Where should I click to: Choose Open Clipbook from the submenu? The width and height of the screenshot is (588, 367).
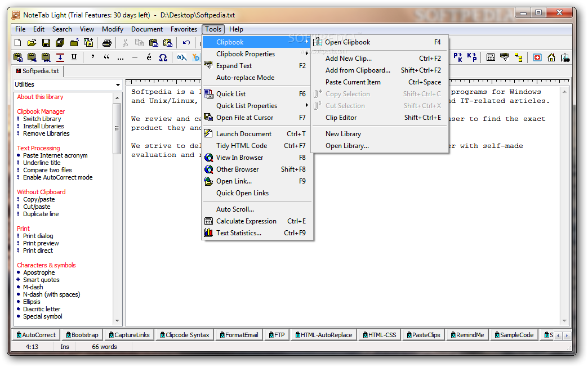380,42
